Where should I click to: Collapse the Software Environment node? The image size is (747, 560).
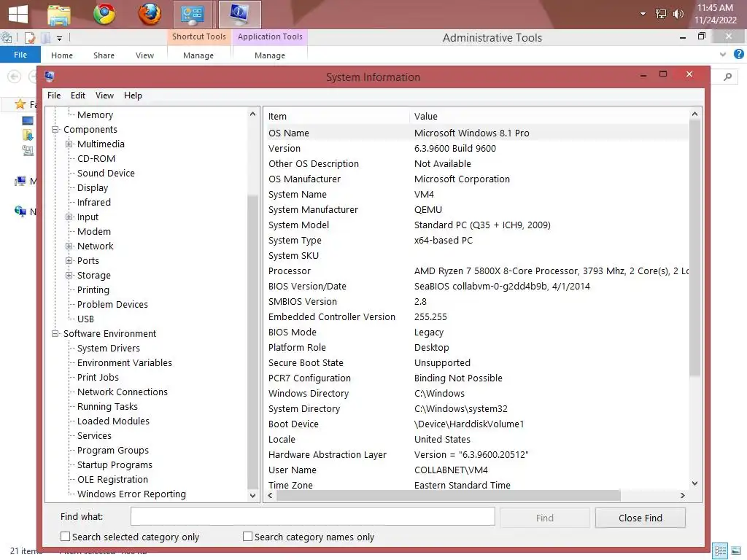(55, 333)
